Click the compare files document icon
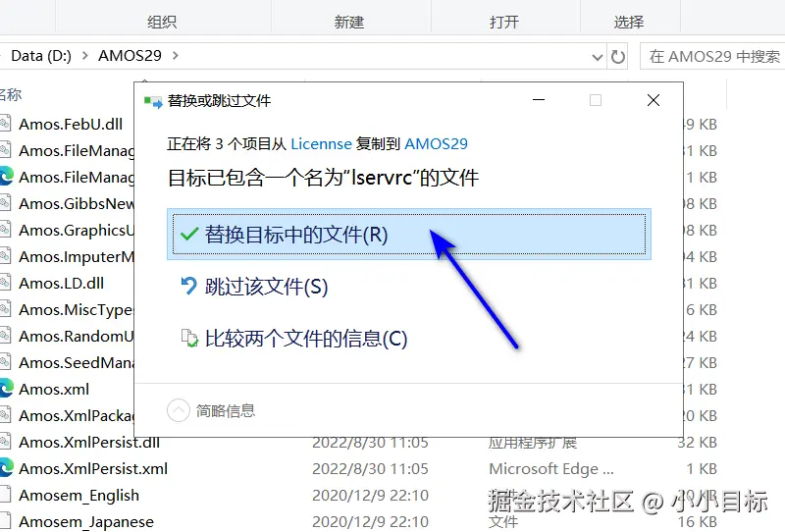The height and width of the screenshot is (532, 785). pyautogui.click(x=189, y=338)
